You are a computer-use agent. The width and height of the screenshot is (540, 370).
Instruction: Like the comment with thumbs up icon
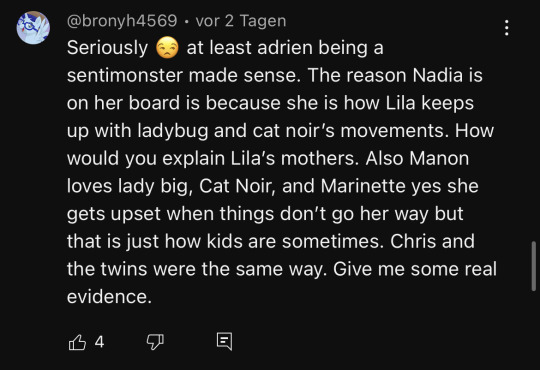click(x=77, y=342)
